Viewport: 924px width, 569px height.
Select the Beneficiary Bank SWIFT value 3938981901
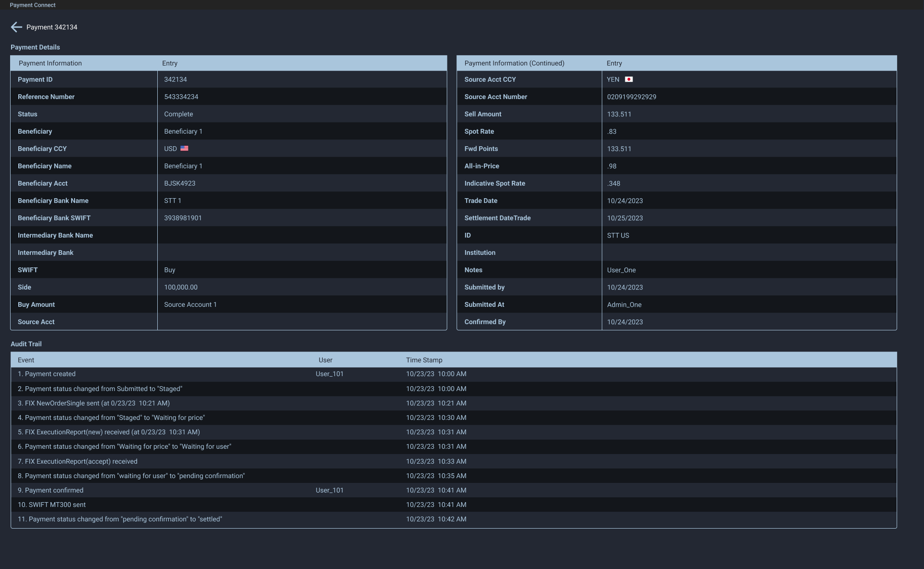[x=183, y=218]
